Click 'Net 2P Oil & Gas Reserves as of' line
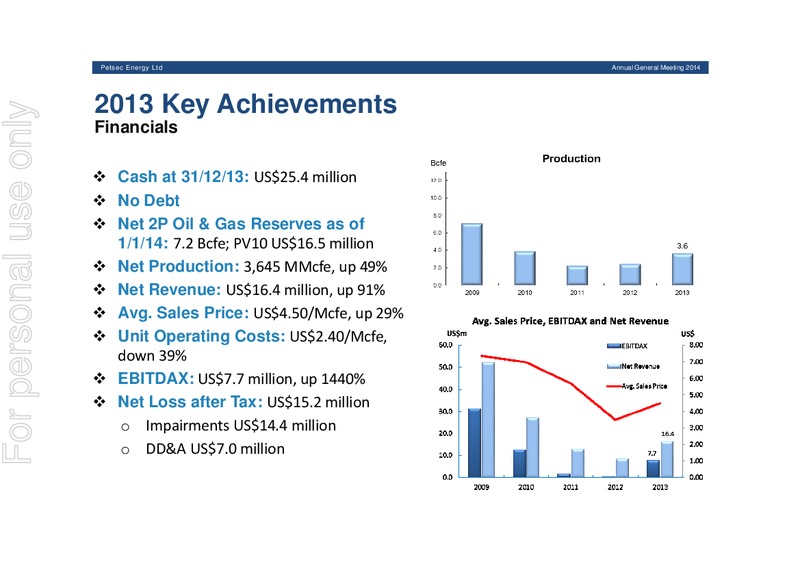This screenshot has height=566, width=800. (241, 224)
